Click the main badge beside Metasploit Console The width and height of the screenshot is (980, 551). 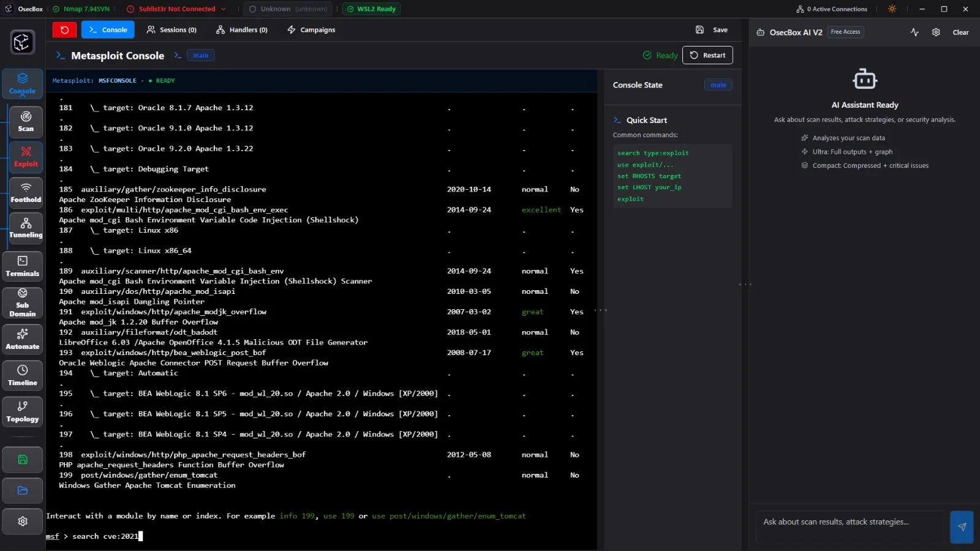(x=201, y=55)
